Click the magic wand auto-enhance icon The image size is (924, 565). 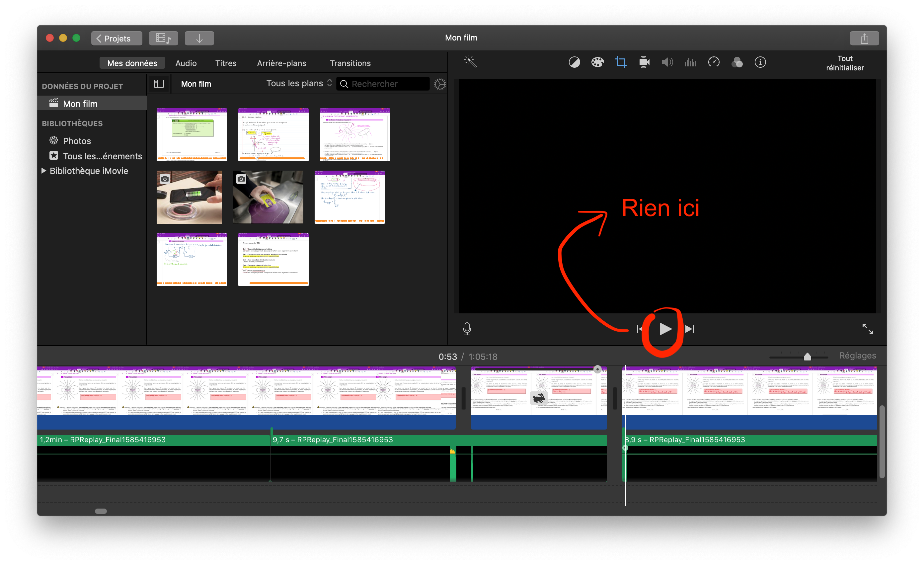tap(470, 61)
